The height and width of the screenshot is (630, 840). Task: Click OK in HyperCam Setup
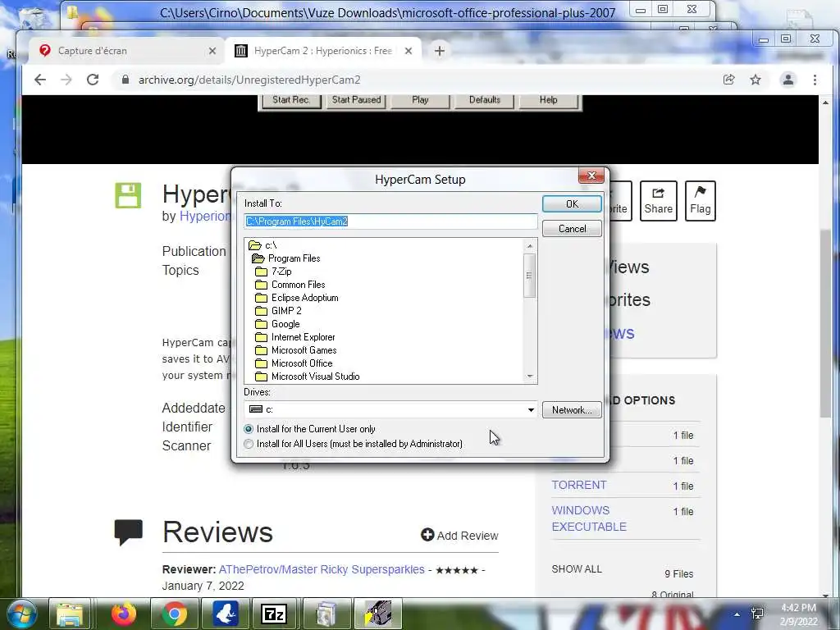click(572, 203)
